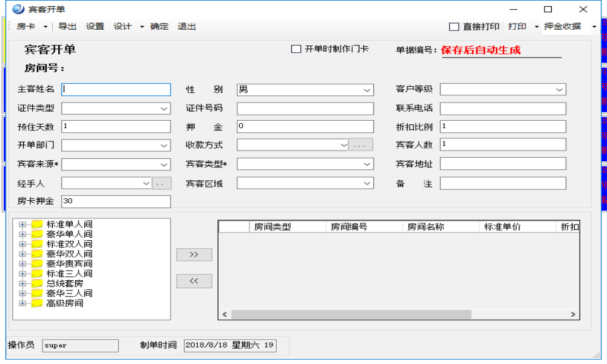607x364 pixels.
Task: Click the 制单时间 date field
Action: [x=230, y=345]
